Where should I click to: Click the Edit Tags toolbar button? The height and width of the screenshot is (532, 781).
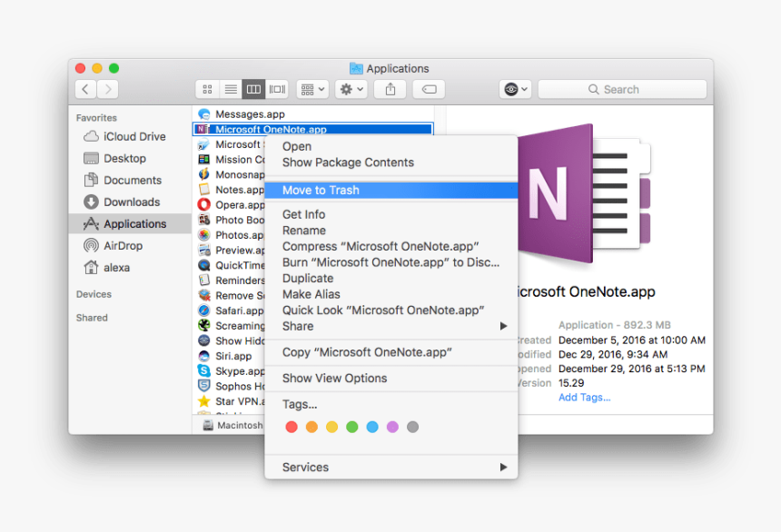pos(429,89)
